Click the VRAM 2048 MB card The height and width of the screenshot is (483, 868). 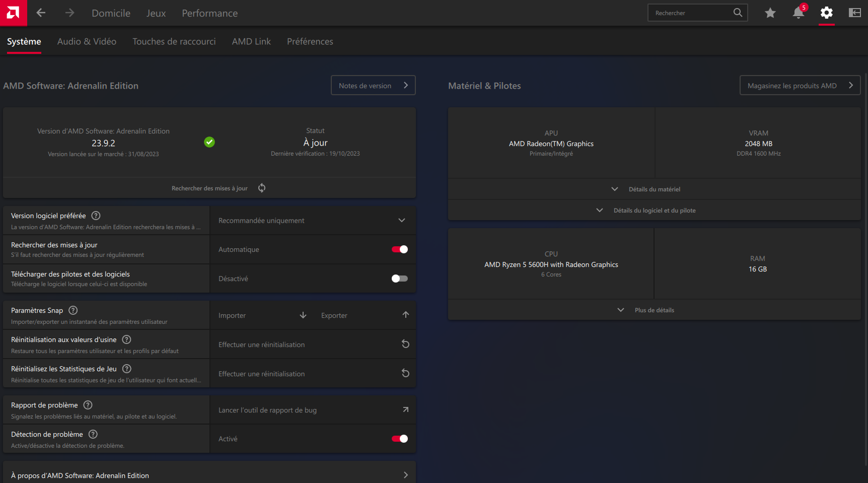758,143
